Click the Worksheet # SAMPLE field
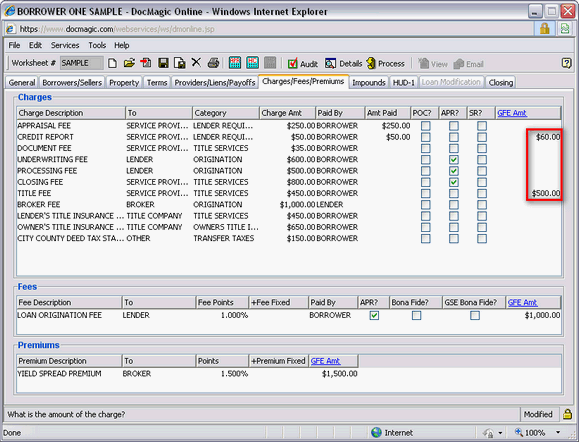The image size is (579, 442). click(x=81, y=63)
